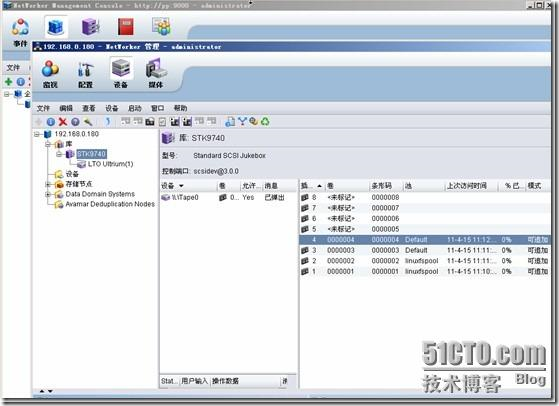The height and width of the screenshot is (406, 559).
Task: Click the red book icon in Console window
Action: click(126, 27)
